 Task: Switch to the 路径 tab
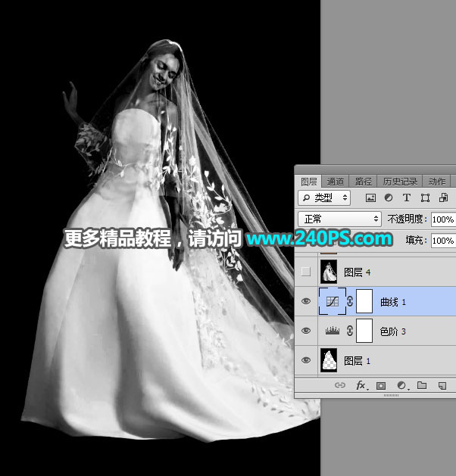pos(363,182)
